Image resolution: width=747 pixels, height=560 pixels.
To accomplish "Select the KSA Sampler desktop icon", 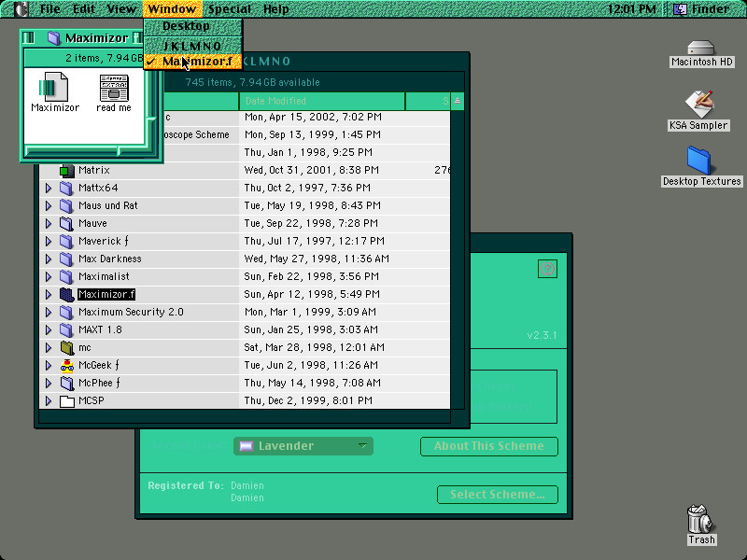I will click(698, 104).
